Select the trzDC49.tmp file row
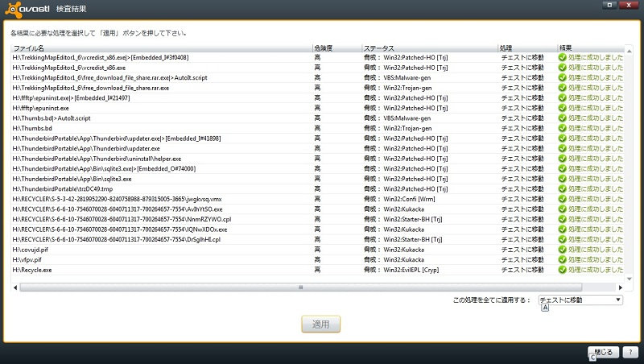 point(317,189)
